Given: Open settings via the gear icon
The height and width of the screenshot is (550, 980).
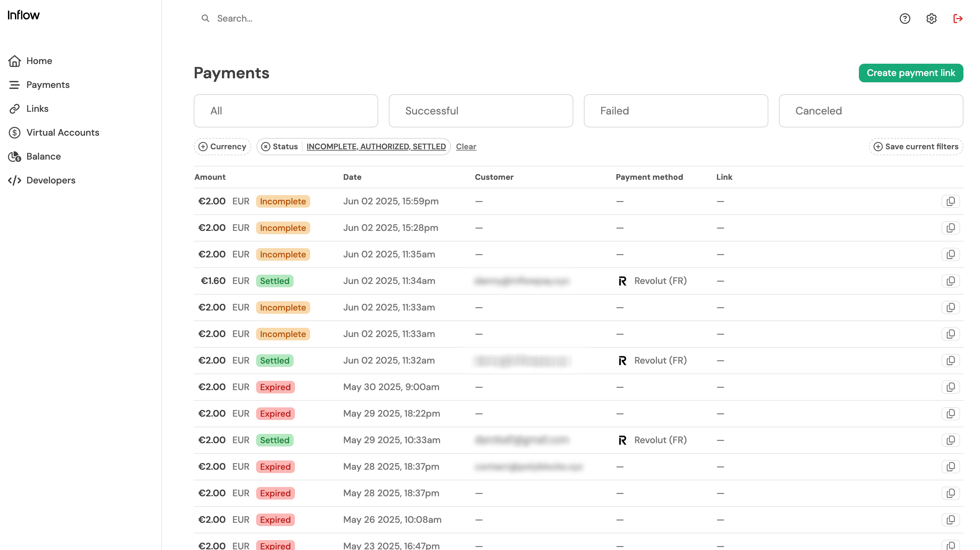Looking at the screenshot, I should 931,18.
